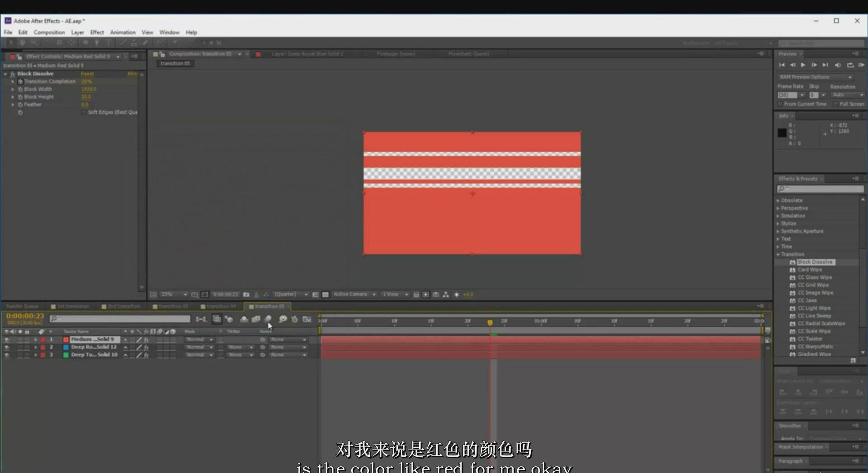Open the File menu
The width and height of the screenshot is (868, 473).
[x=8, y=33]
